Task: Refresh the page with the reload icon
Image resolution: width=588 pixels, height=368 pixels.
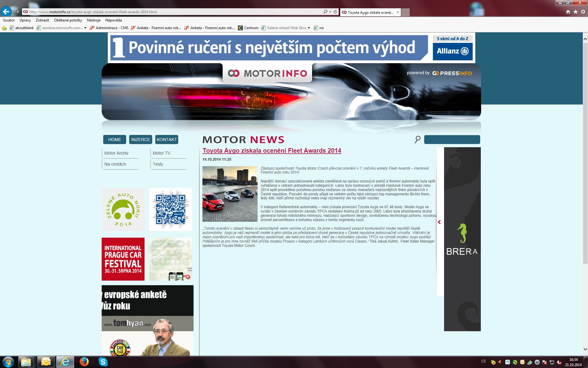Action: pos(335,12)
